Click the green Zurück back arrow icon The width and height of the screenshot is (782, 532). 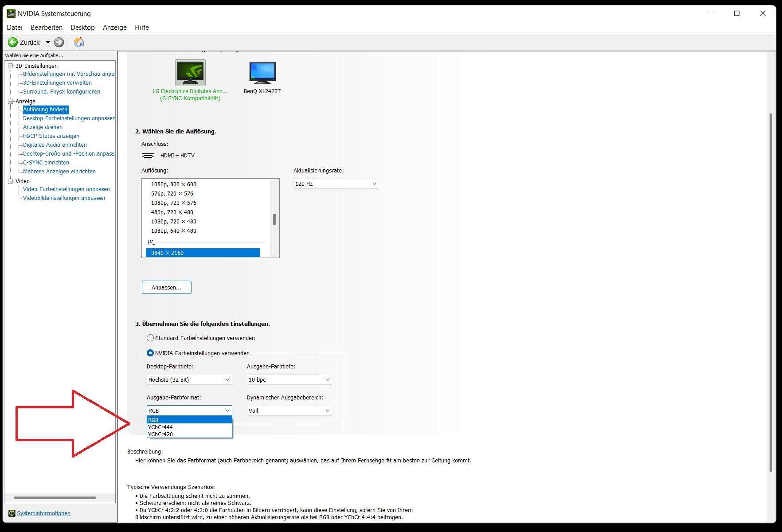pos(13,42)
